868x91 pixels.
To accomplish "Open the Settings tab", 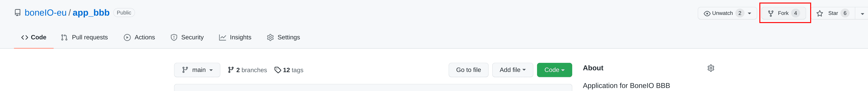I will click(283, 37).
